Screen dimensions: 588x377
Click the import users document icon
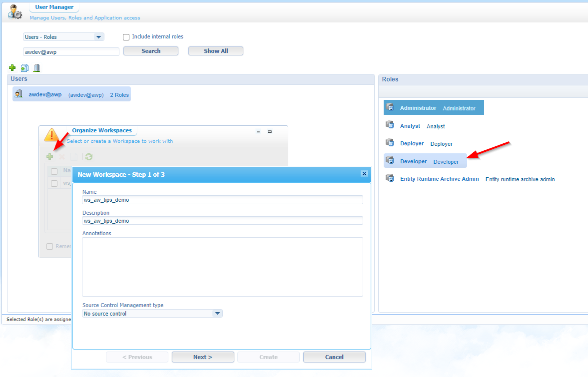pyautogui.click(x=24, y=68)
